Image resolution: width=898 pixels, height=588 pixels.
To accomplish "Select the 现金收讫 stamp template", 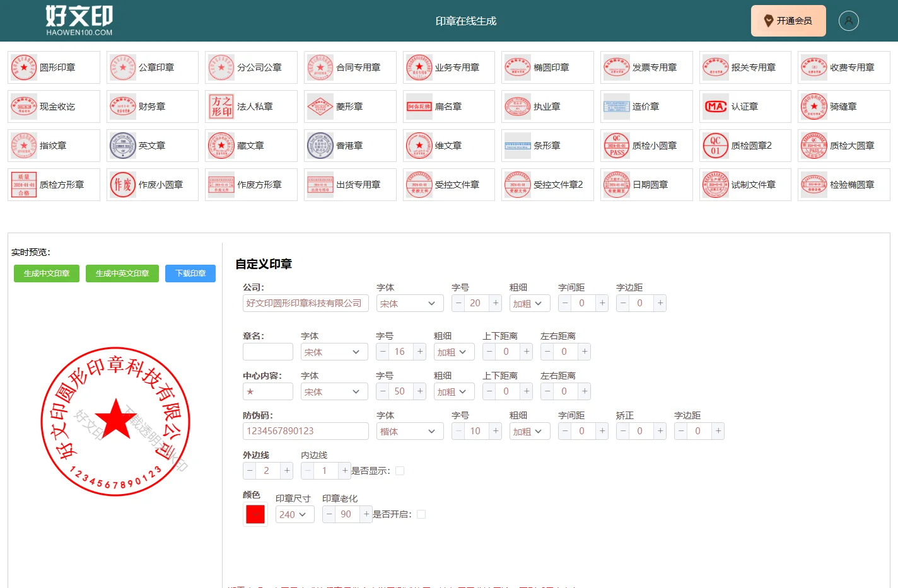I will 54,107.
